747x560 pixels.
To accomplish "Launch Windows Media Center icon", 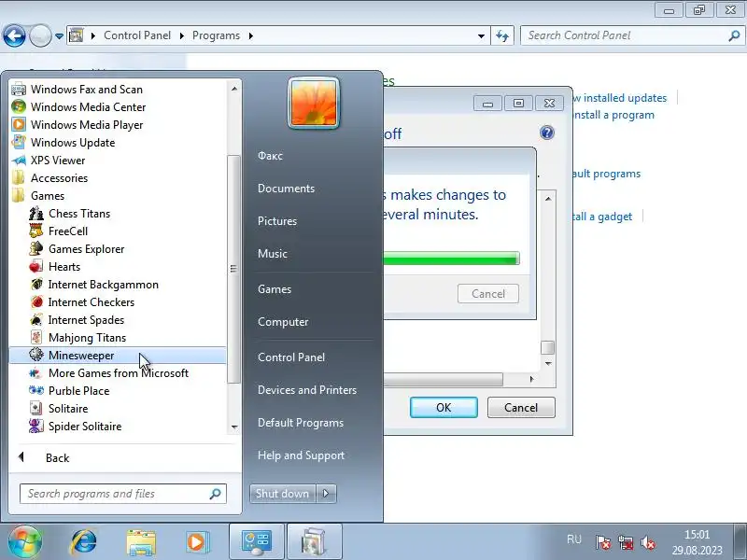I will pyautogui.click(x=19, y=106).
